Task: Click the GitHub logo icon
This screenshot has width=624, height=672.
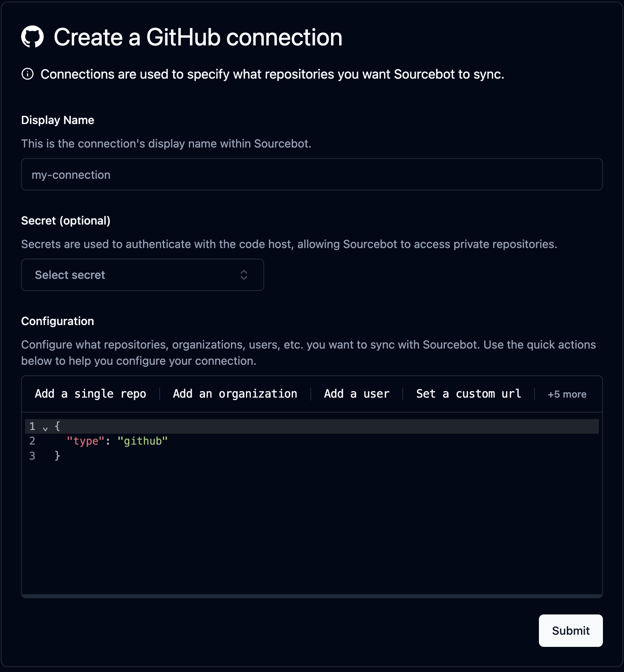Action: click(32, 37)
